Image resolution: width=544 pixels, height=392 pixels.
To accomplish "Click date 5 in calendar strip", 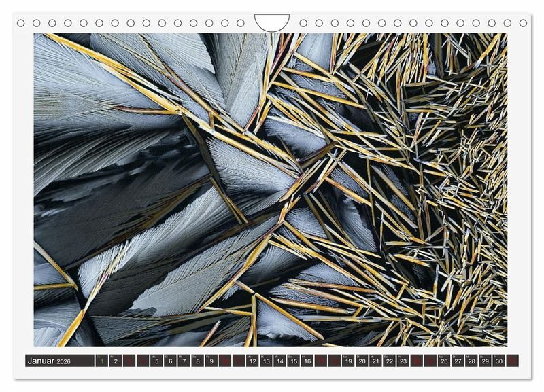I will [x=156, y=361].
